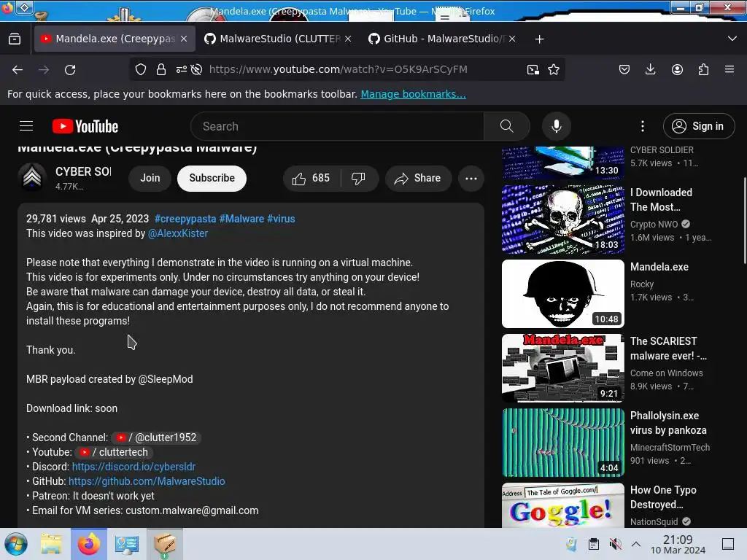
Task: Open Firefox extensions puzzle icon
Action: coord(703,69)
